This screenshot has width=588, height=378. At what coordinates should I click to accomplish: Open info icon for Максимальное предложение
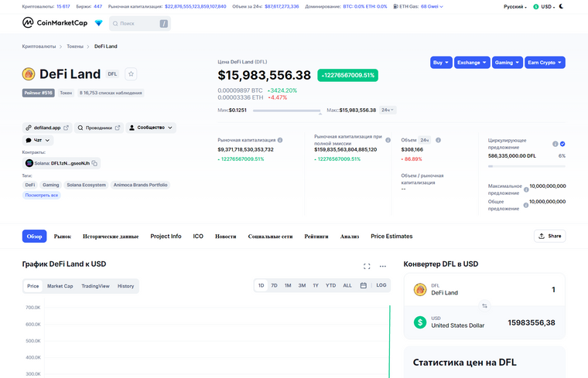pyautogui.click(x=526, y=189)
